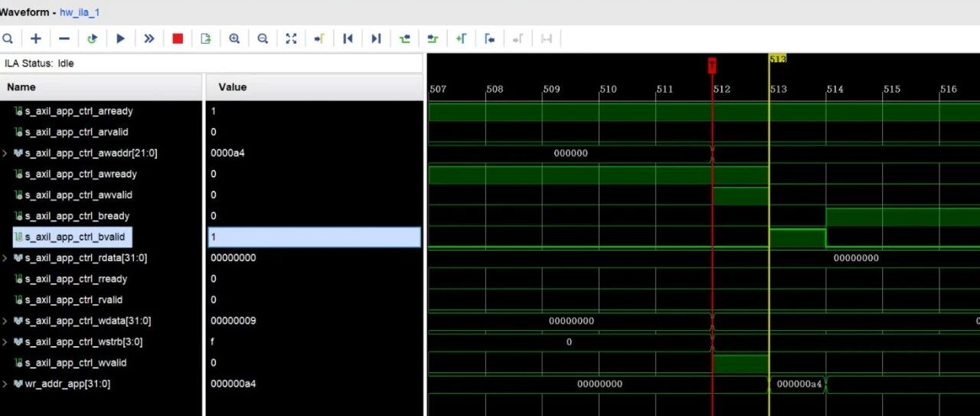This screenshot has height=416, width=980.
Task: Expand wr_addr_app[31:0] bus
Action: pyautogui.click(x=5, y=384)
